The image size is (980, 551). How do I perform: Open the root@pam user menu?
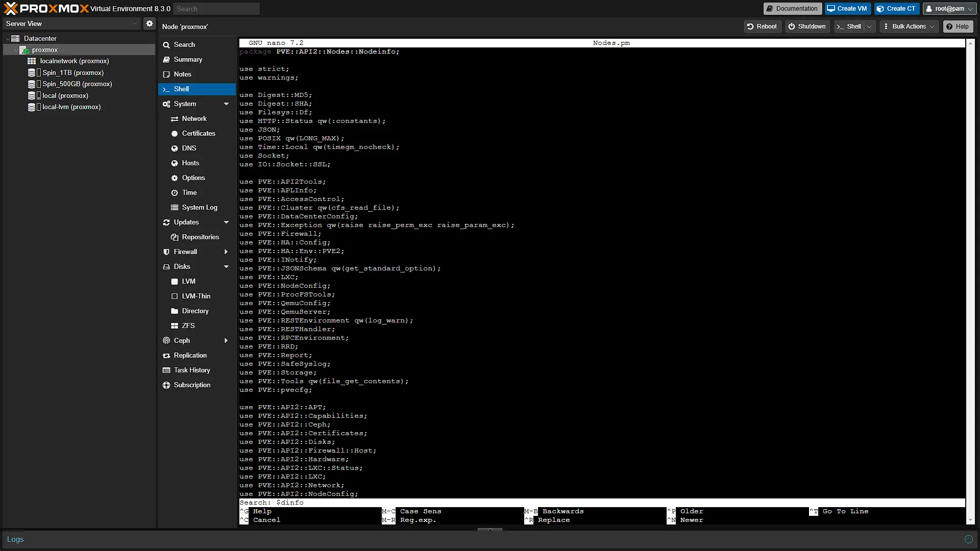(949, 9)
